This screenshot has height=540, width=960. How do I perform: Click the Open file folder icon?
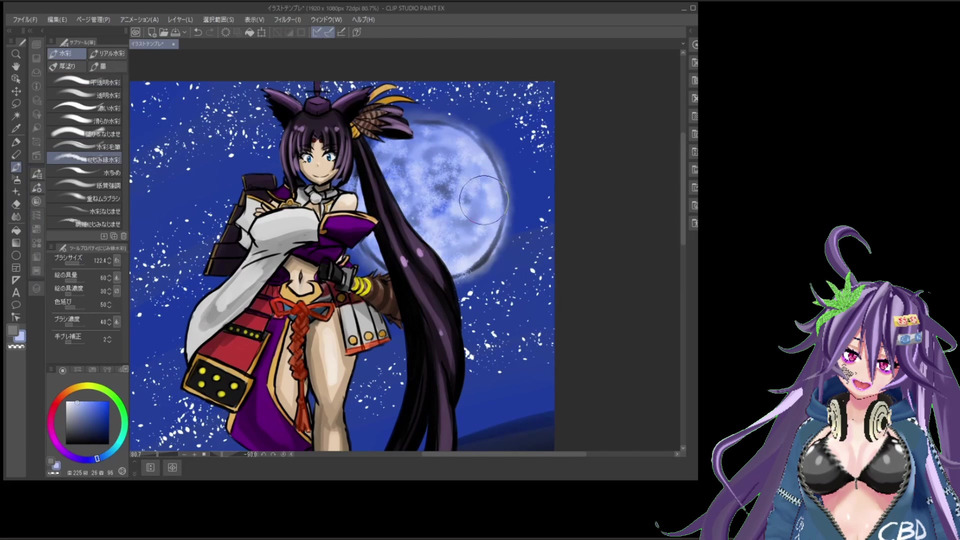click(x=163, y=32)
